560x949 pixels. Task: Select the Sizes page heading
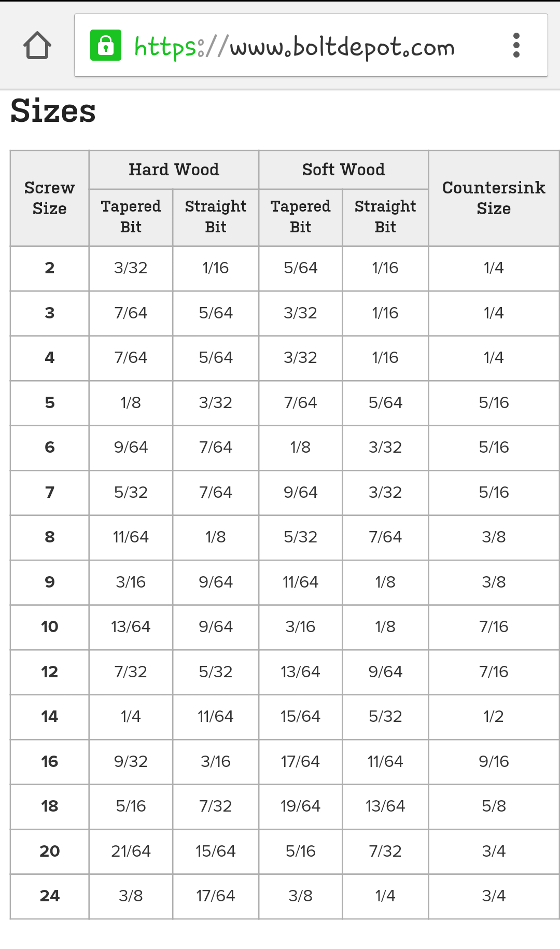pos(53,111)
